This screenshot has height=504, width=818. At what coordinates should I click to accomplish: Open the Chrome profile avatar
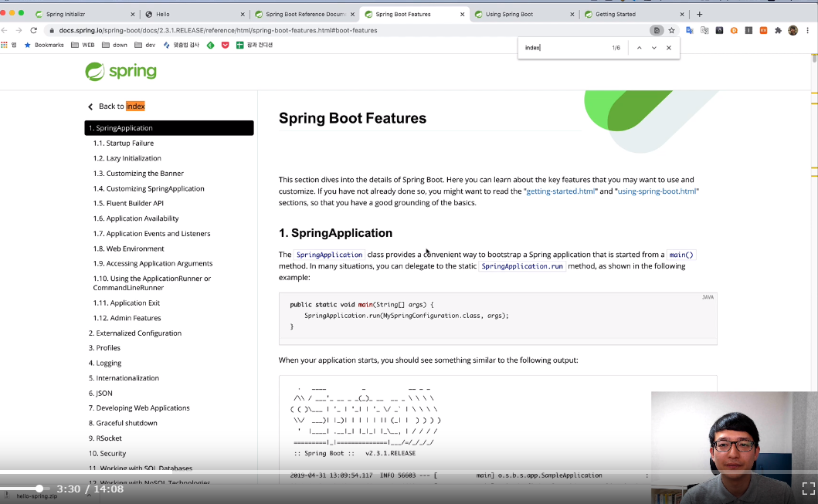(x=793, y=31)
